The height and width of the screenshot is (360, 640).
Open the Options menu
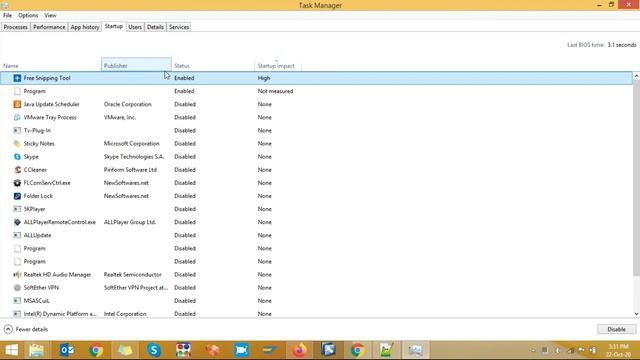click(28, 15)
